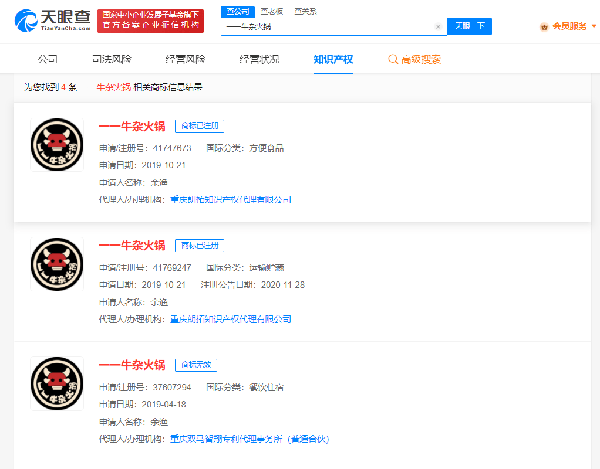The width and height of the screenshot is (600, 469).
Task: Clear the search box with the X icon
Action: coord(438,27)
